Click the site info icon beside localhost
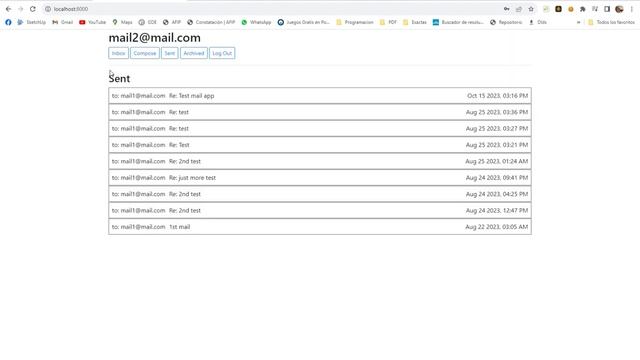 pyautogui.click(x=48, y=9)
